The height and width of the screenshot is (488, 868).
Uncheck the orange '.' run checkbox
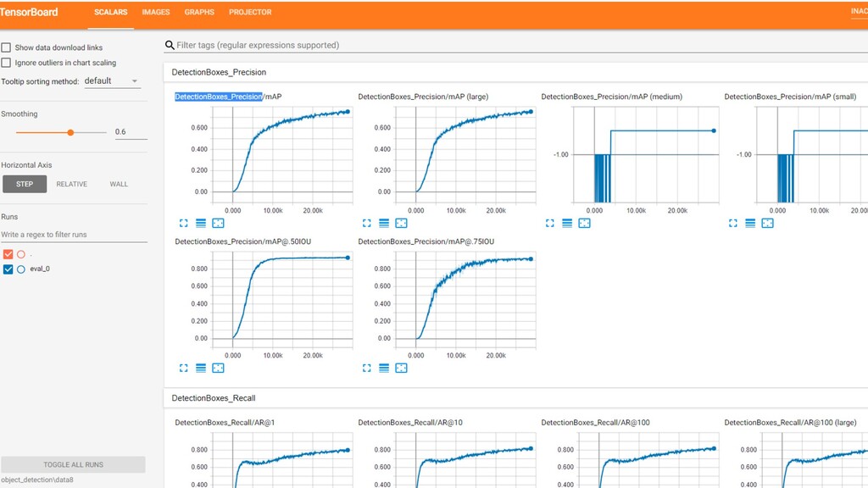(x=8, y=254)
